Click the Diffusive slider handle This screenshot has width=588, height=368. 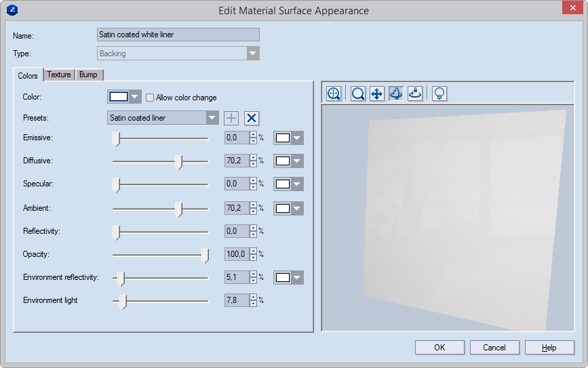(178, 162)
